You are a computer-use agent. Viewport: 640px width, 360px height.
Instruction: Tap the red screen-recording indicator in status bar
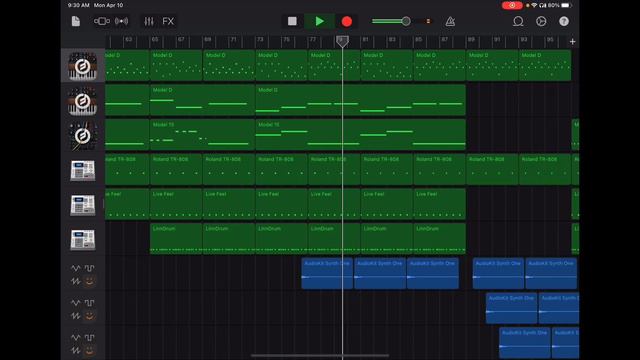click(x=512, y=5)
